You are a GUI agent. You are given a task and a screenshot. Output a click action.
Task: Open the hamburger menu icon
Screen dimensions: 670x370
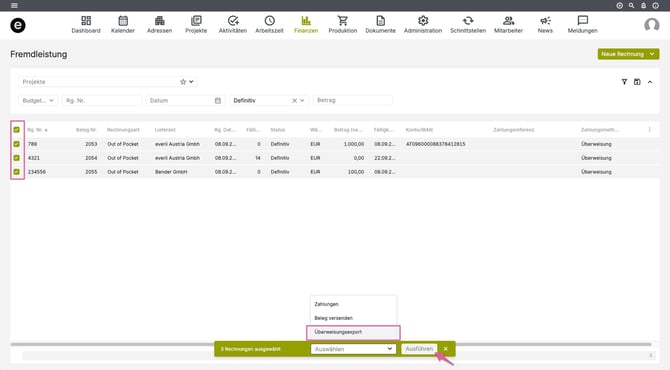(14, 6)
